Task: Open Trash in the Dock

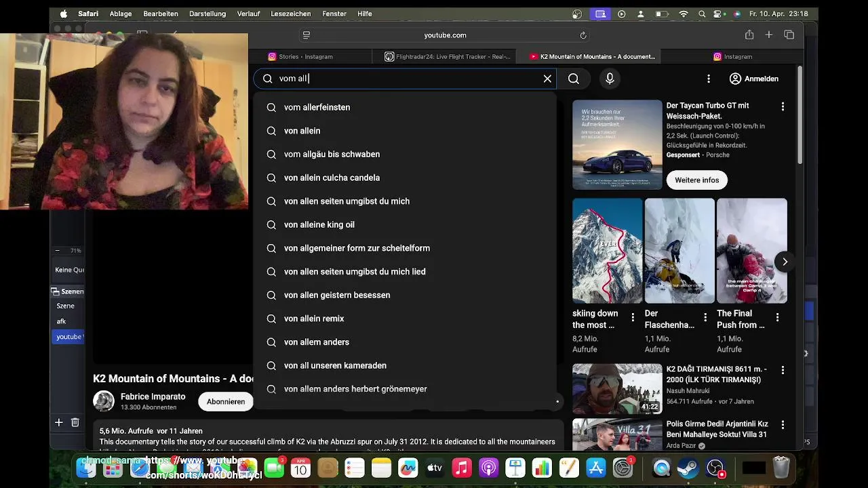Action: [x=781, y=468]
